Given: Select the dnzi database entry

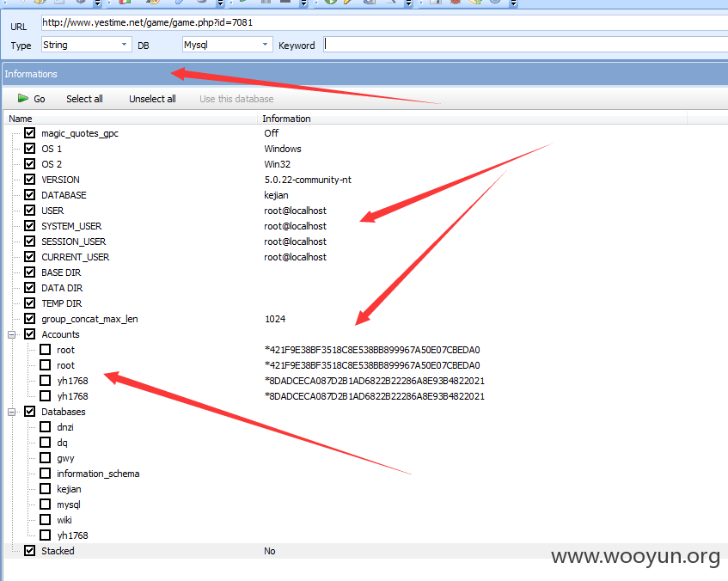Looking at the screenshot, I should [65, 427].
